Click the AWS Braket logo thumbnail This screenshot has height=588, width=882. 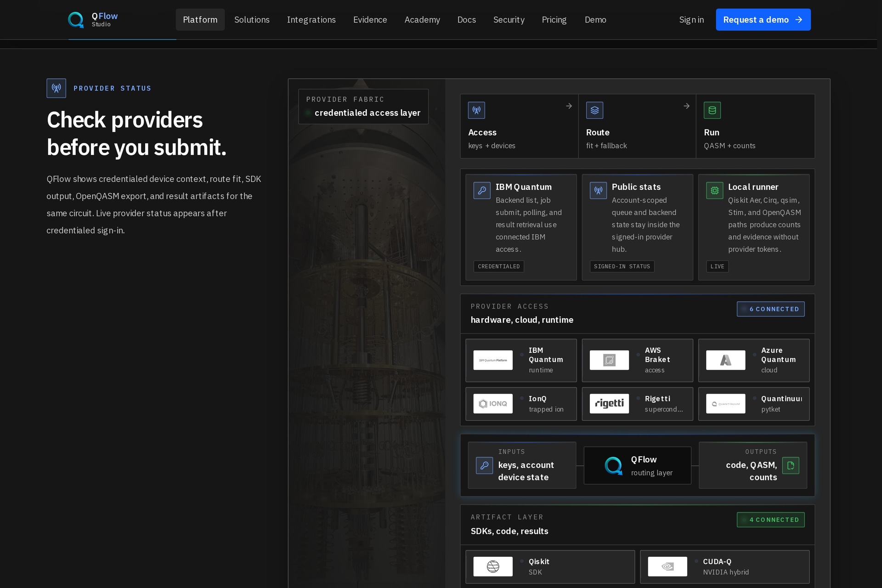(609, 360)
